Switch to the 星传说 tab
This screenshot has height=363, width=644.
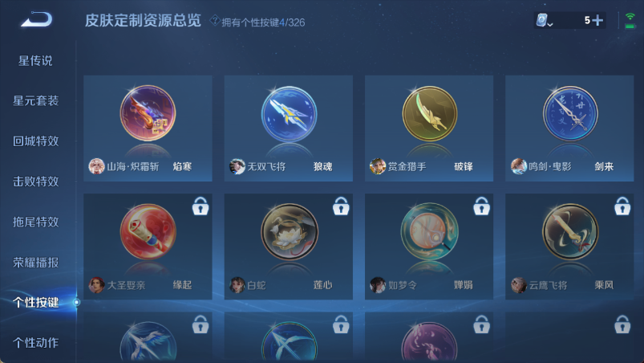coord(35,61)
